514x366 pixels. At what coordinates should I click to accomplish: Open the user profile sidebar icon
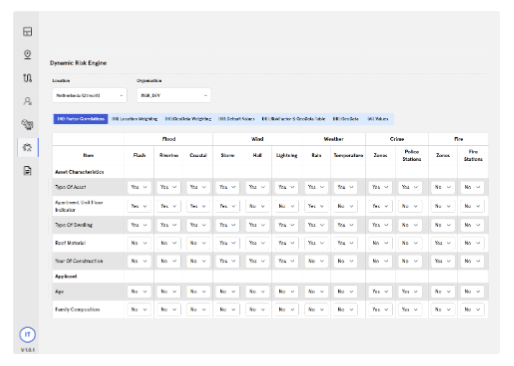click(x=27, y=101)
